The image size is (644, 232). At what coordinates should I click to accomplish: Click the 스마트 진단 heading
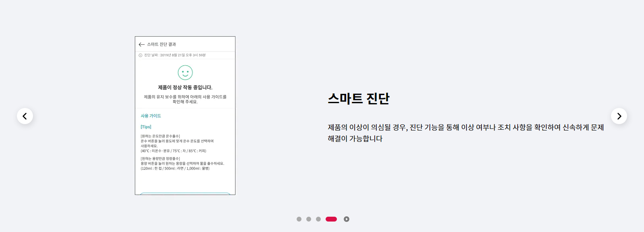[359, 98]
